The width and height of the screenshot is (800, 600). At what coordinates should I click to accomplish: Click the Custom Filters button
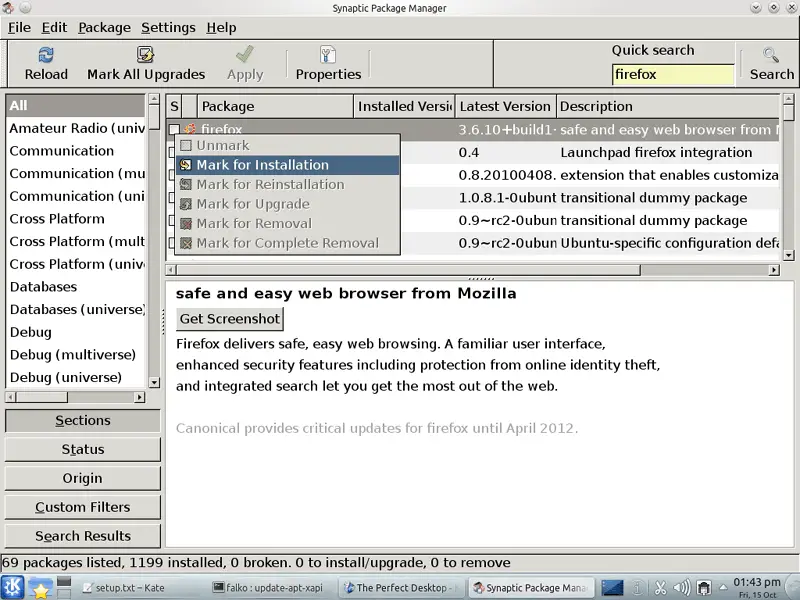83,507
